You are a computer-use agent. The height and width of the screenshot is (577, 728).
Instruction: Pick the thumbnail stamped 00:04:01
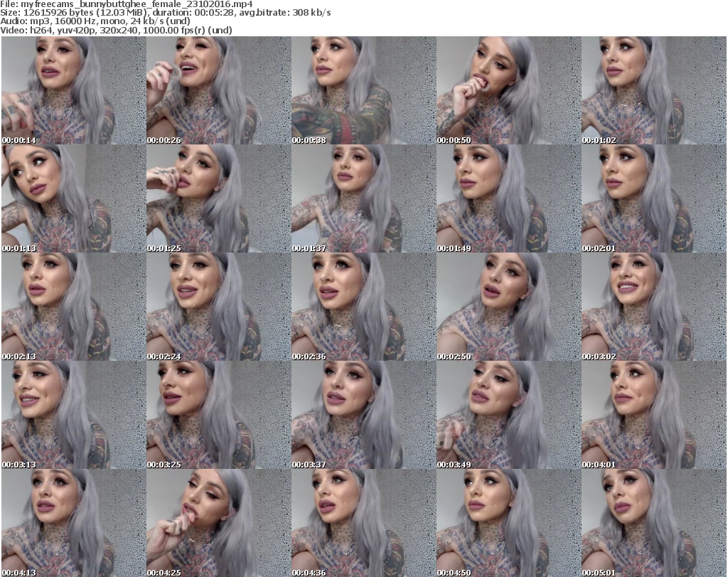(654, 415)
